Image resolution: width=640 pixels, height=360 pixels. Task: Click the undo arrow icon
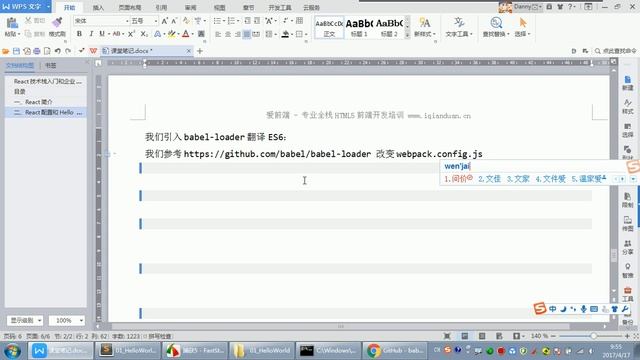pos(58,51)
